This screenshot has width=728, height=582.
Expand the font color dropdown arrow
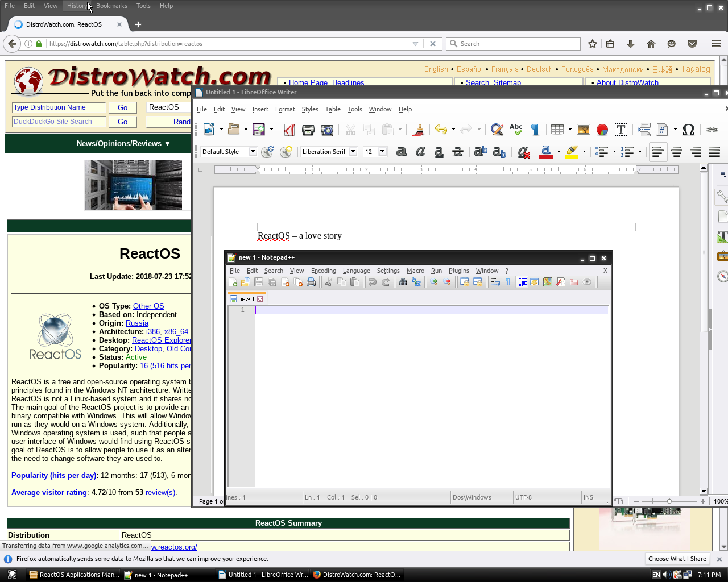[x=559, y=152]
